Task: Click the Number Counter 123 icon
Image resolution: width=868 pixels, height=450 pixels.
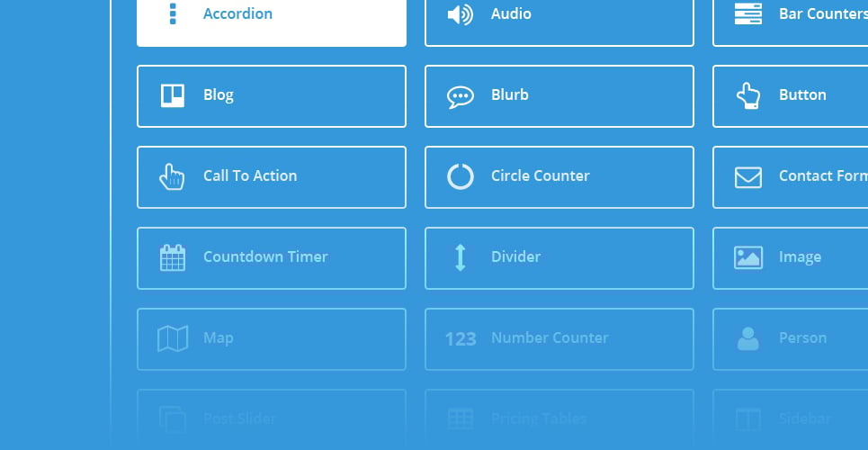Action: [461, 338]
